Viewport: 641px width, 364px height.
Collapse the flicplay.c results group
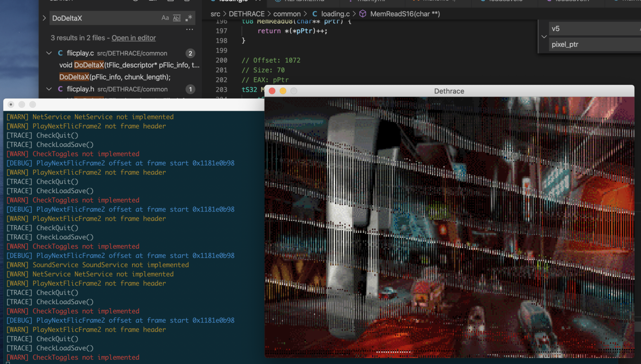click(x=49, y=53)
